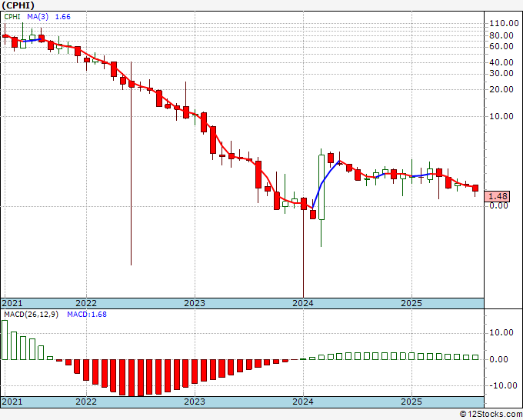
Task: Click the 1.48 current price tag
Action: point(497,196)
